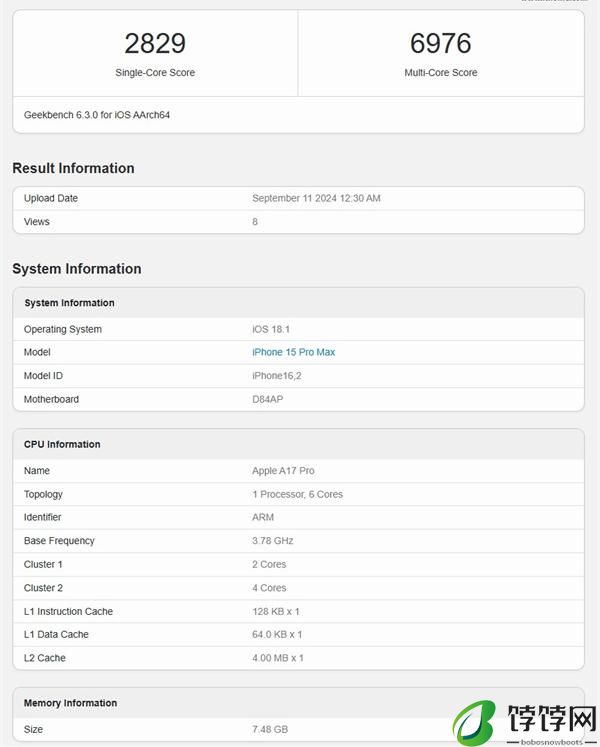Select Geekbench 6.3.0 for iOS AArch64 text
The width and height of the screenshot is (600, 747).
tap(97, 115)
